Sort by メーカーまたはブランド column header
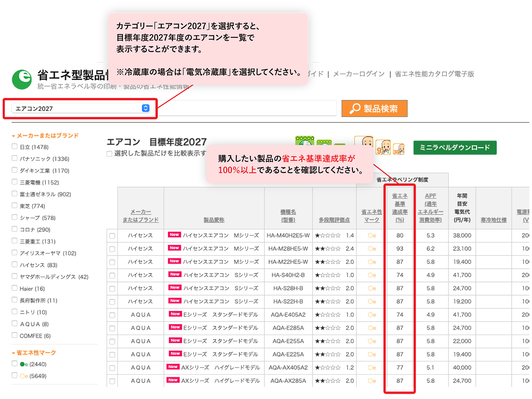This screenshot has height=399, width=532. tap(141, 216)
